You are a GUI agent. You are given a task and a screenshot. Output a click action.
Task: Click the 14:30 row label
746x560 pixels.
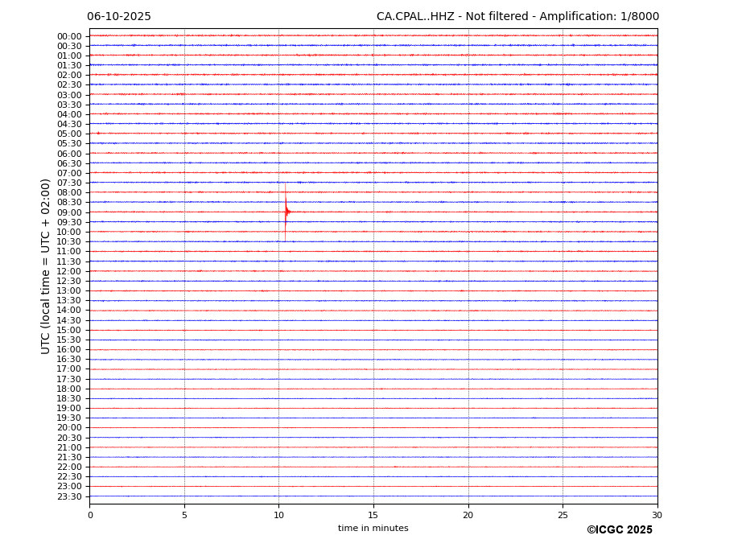pos(69,320)
